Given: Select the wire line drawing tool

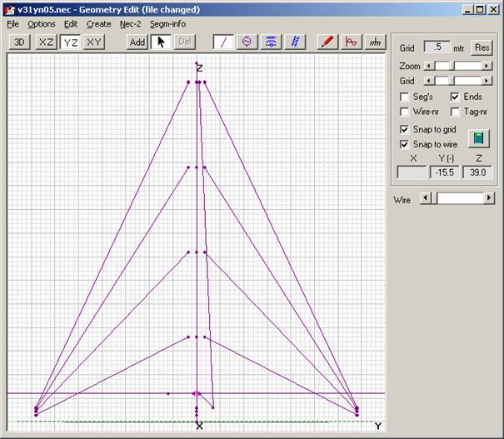Looking at the screenshot, I should 223,42.
